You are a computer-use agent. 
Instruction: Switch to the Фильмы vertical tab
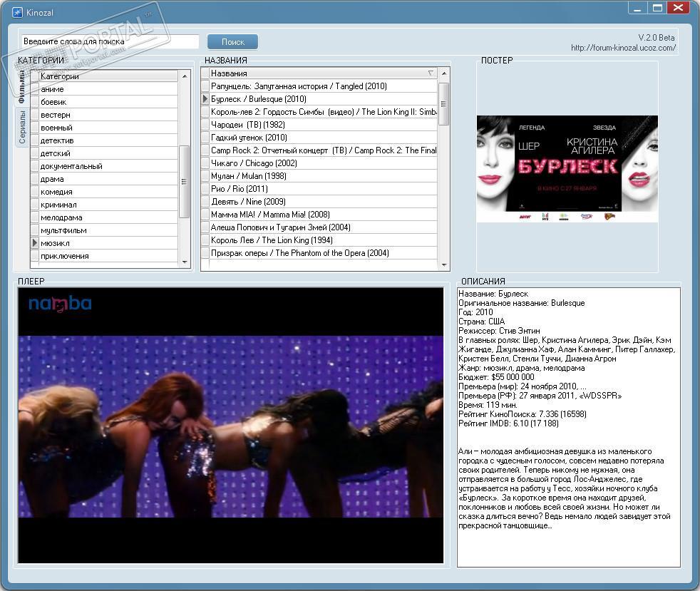pos(22,88)
